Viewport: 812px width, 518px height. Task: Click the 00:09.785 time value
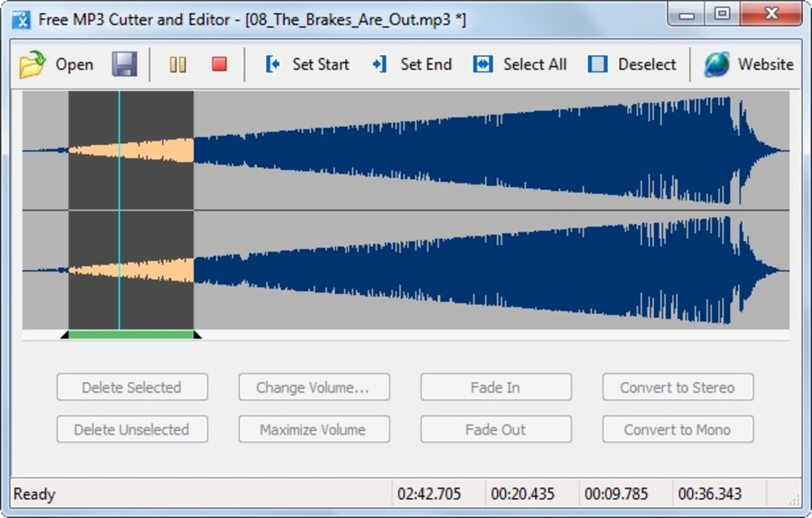coord(616,494)
